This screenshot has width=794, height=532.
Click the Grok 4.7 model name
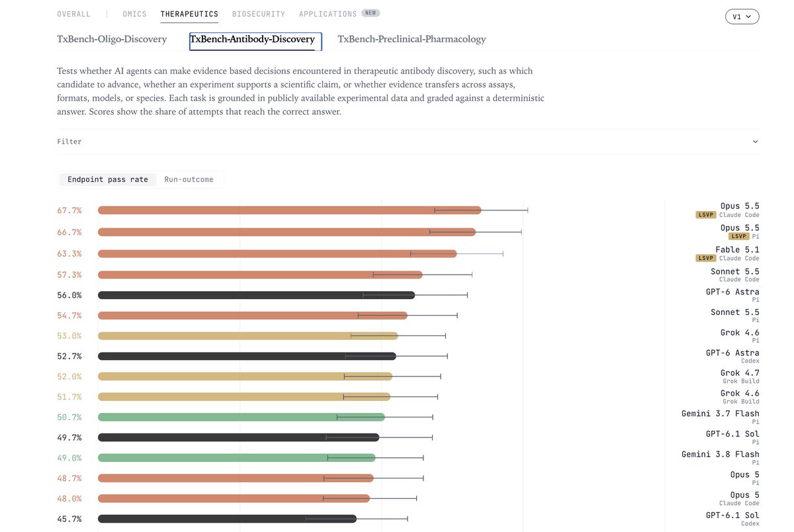(740, 373)
